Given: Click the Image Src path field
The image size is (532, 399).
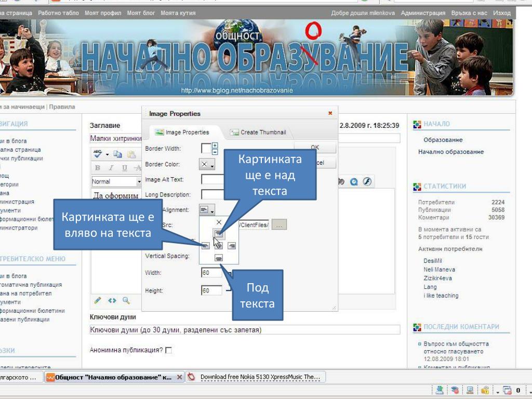Looking at the screenshot, I should pyautogui.click(x=254, y=225).
